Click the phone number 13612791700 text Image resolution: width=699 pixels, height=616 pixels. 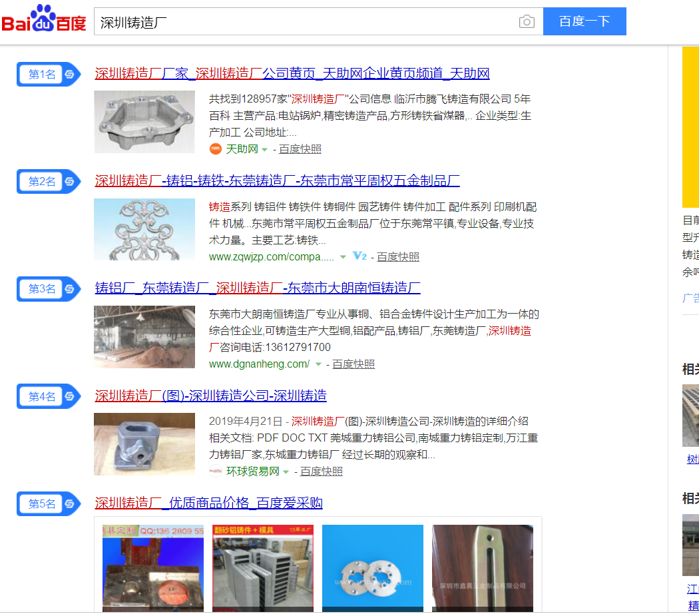(298, 347)
